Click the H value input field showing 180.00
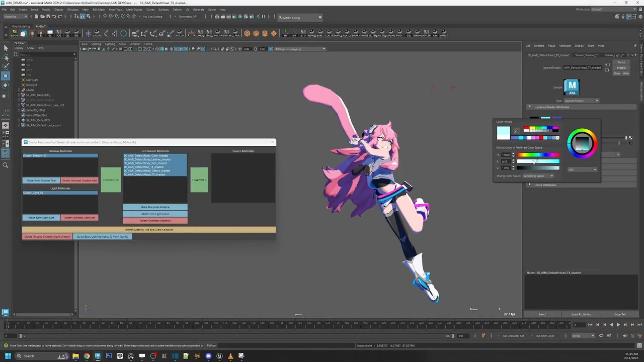This screenshot has width=644, height=362. [506, 155]
